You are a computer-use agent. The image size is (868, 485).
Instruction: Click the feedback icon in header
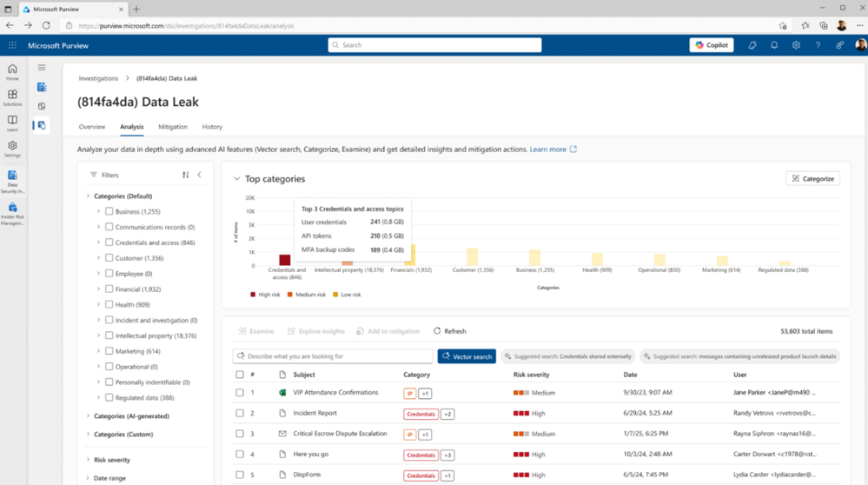[840, 45]
